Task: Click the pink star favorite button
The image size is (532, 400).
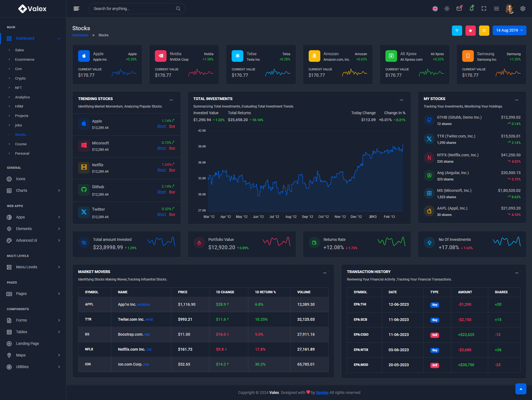Action: pos(470,30)
